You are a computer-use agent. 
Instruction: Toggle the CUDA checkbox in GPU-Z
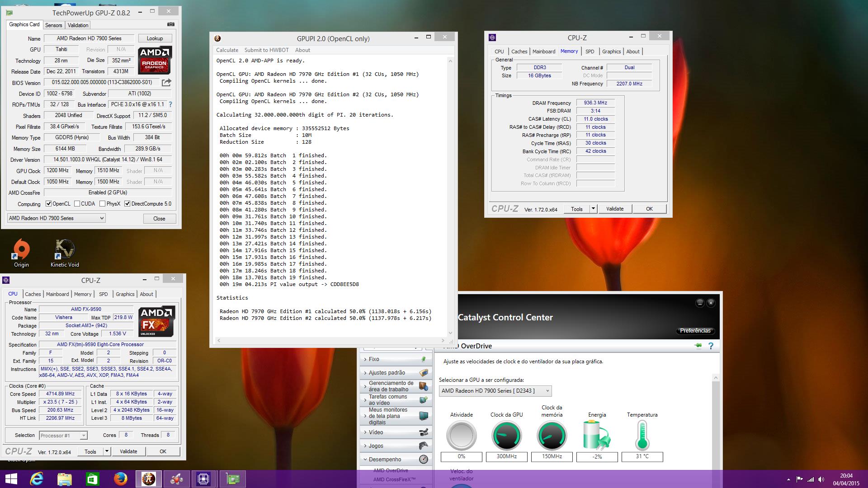(x=77, y=204)
